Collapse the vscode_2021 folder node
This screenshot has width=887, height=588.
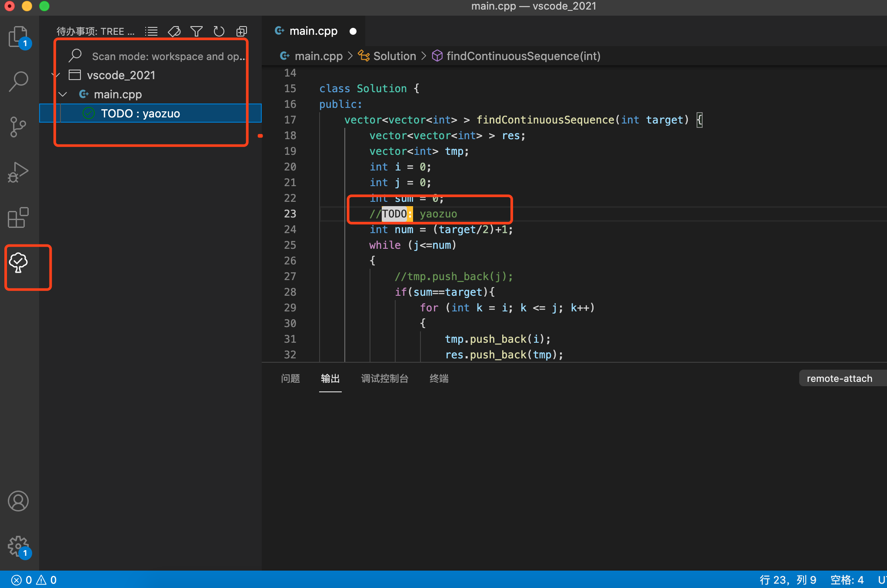click(56, 75)
